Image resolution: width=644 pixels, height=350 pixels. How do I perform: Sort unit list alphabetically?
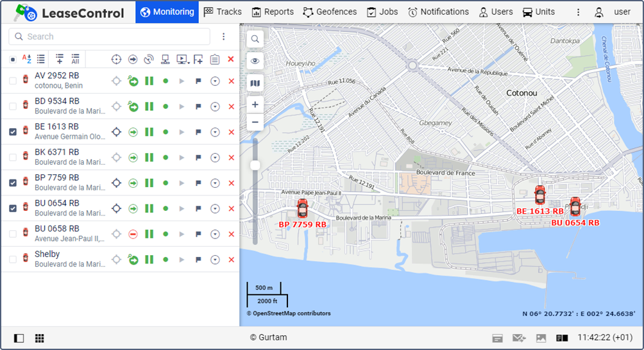27,59
